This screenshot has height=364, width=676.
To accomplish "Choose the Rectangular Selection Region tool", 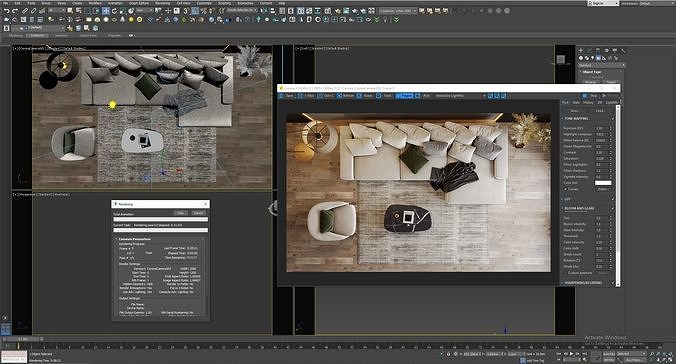I will pos(88,10).
